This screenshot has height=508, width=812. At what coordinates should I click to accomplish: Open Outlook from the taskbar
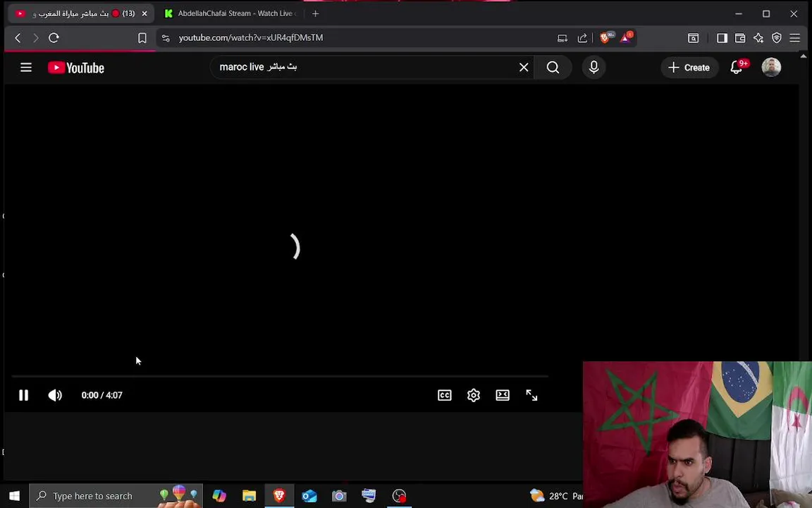coord(309,496)
